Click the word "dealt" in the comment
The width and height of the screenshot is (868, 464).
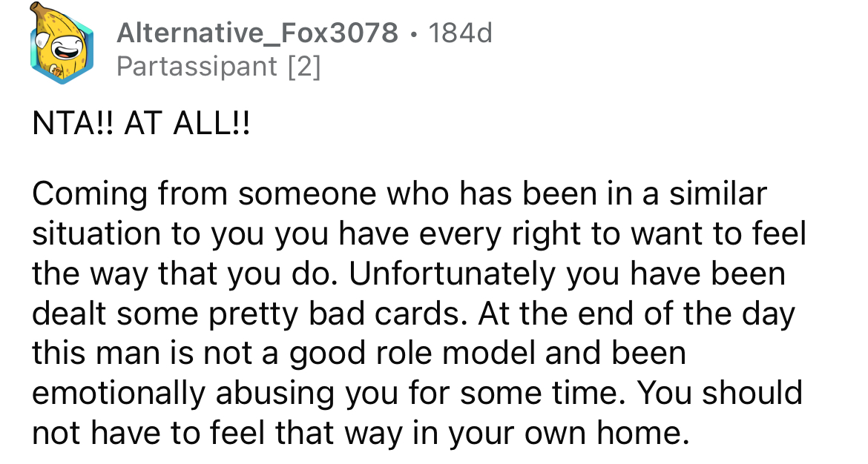(x=69, y=314)
